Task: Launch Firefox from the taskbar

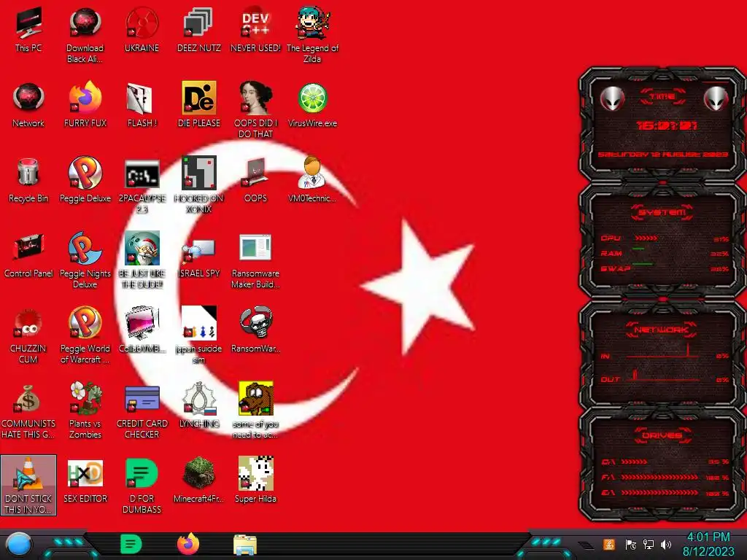Action: [188, 544]
